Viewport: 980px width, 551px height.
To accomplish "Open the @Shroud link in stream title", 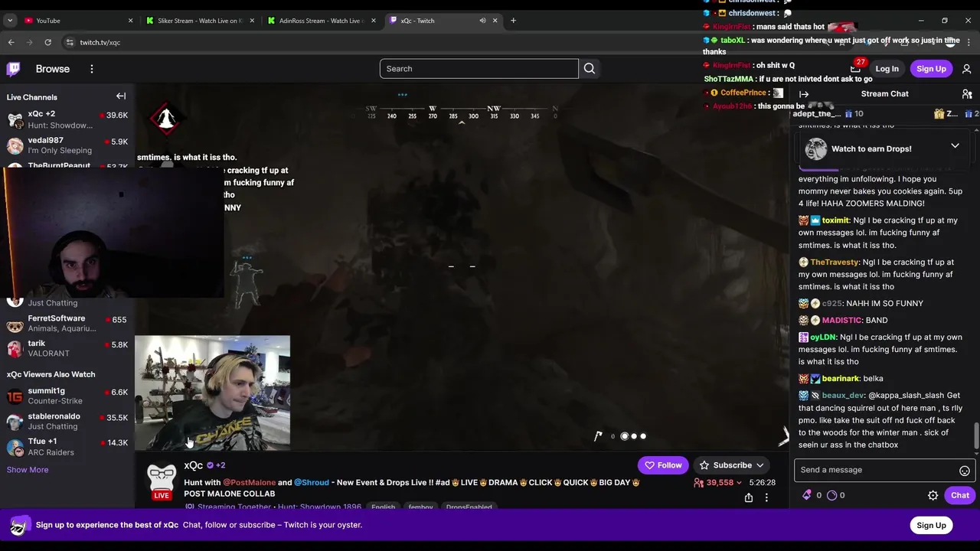I will [x=312, y=483].
